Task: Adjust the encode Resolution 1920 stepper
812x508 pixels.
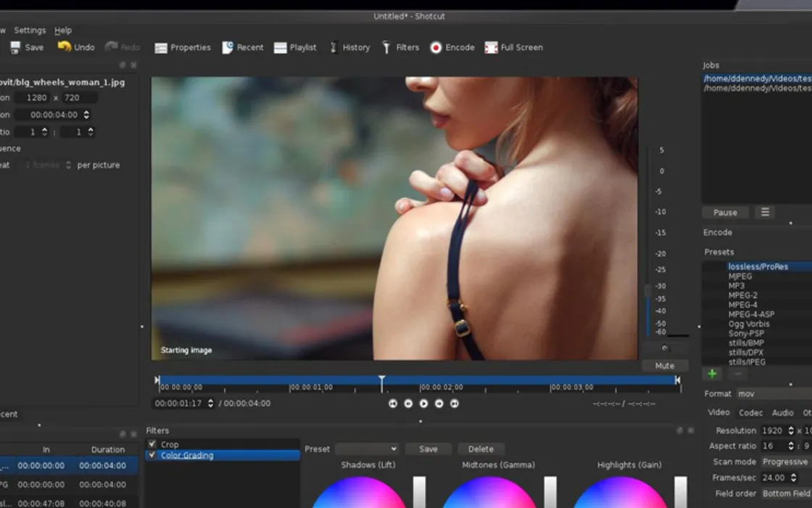Action: pos(791,430)
